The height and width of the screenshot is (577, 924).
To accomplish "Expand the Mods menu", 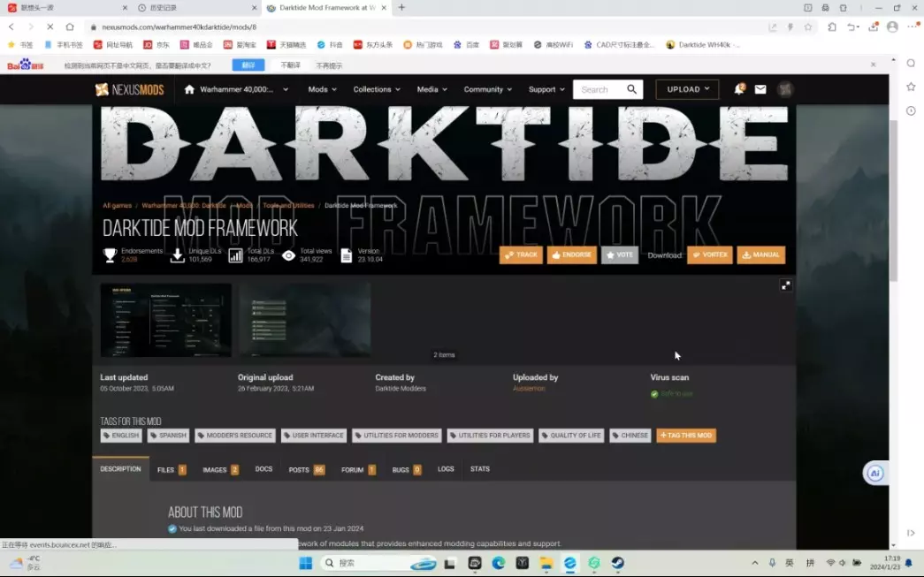I will (323, 89).
